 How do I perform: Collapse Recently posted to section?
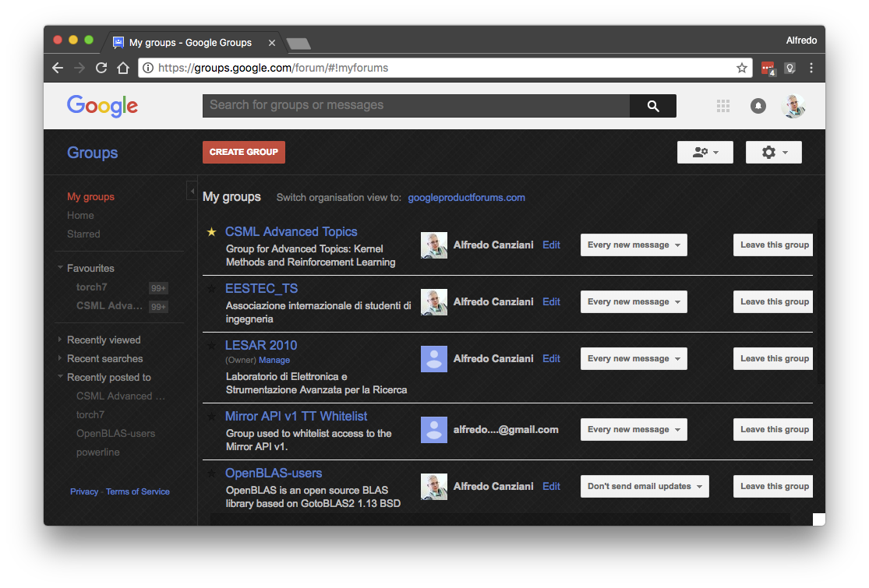[x=61, y=376]
